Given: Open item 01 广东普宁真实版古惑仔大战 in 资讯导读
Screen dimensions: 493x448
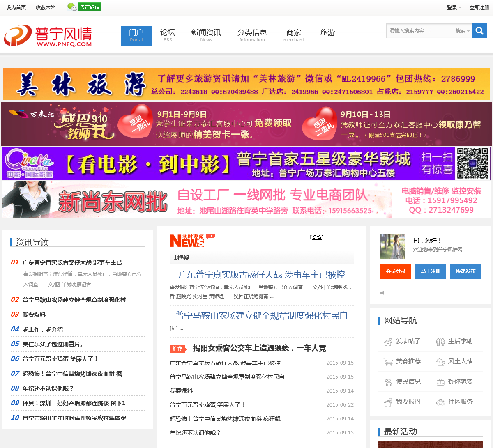Looking at the screenshot, I should click(72, 262).
